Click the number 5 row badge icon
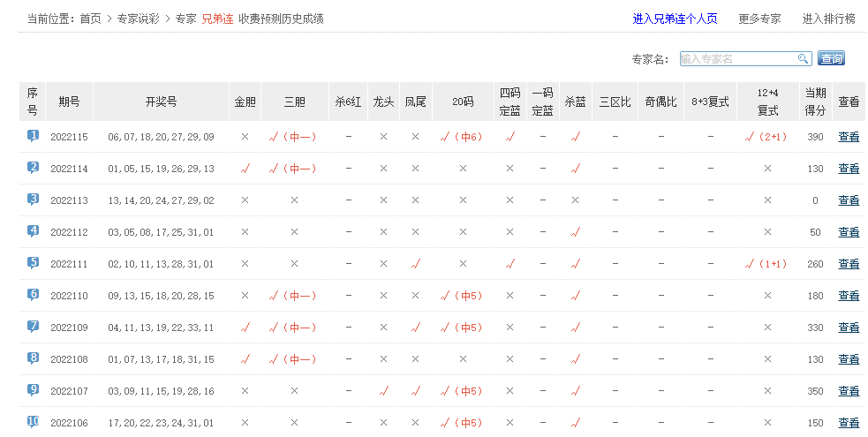Viewport: 868px width, 437px height. pyautogui.click(x=33, y=263)
